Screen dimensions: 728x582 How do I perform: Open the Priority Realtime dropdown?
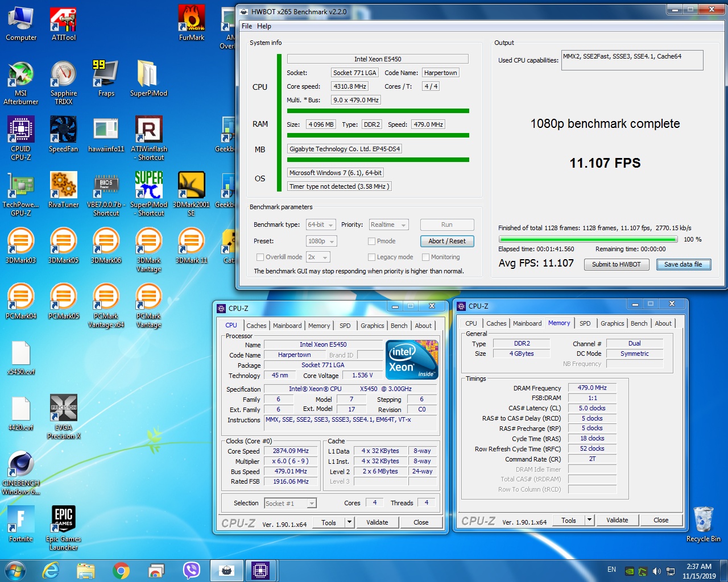click(389, 225)
